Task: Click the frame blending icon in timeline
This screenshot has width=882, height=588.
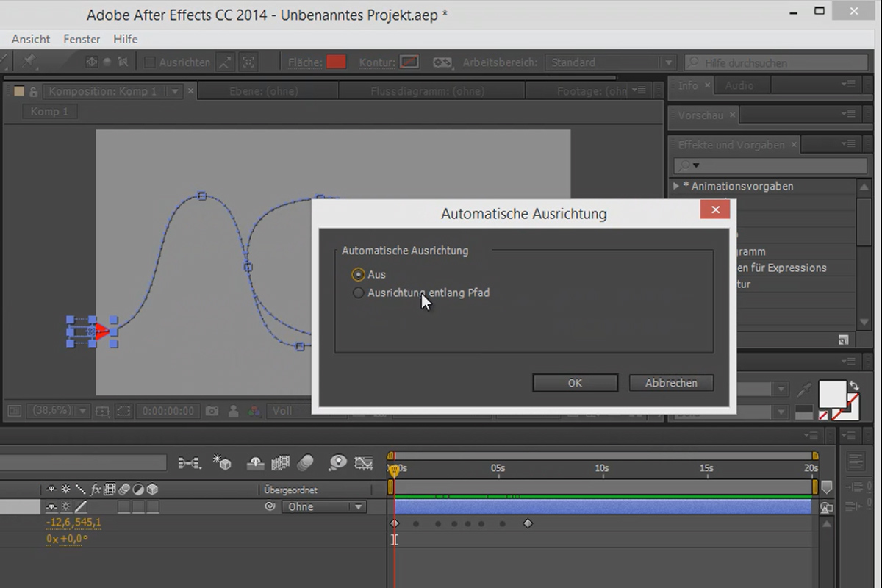Action: pyautogui.click(x=280, y=463)
